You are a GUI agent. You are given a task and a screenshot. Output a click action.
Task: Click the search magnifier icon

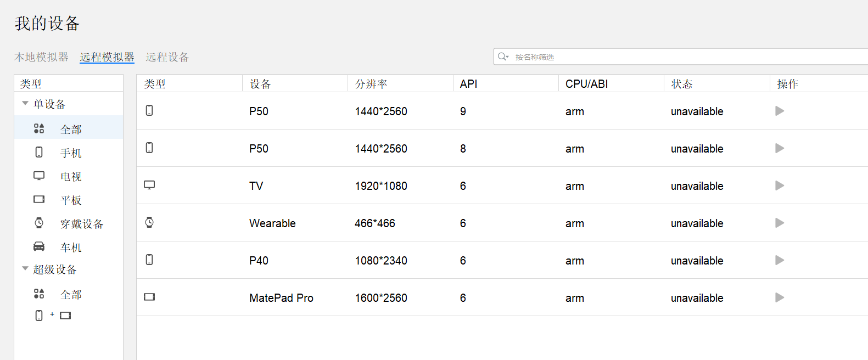click(x=502, y=57)
